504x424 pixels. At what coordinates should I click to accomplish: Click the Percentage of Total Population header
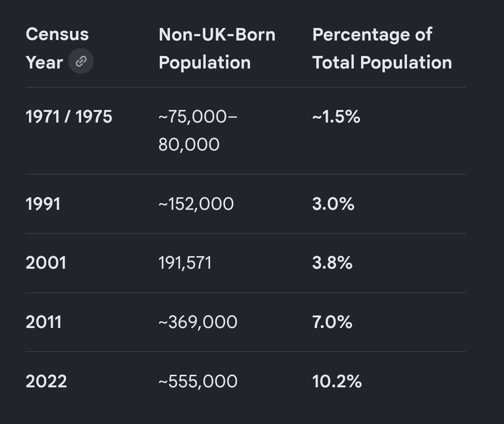(x=382, y=48)
